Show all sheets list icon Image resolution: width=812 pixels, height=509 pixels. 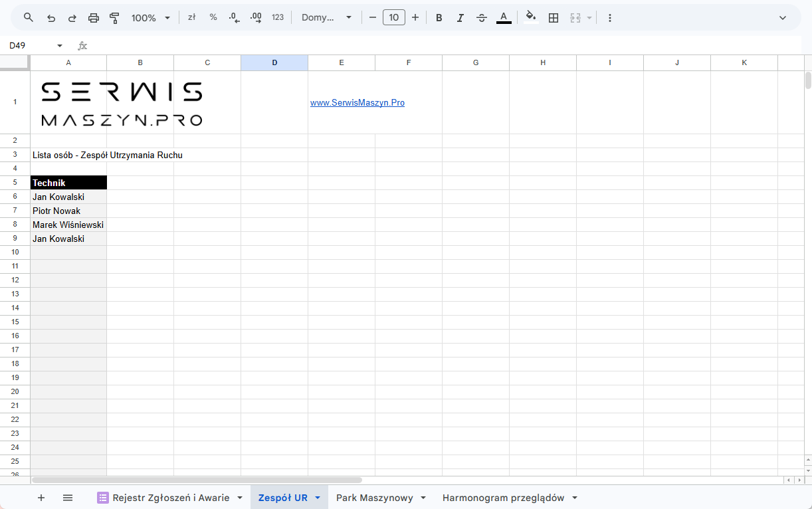click(68, 498)
